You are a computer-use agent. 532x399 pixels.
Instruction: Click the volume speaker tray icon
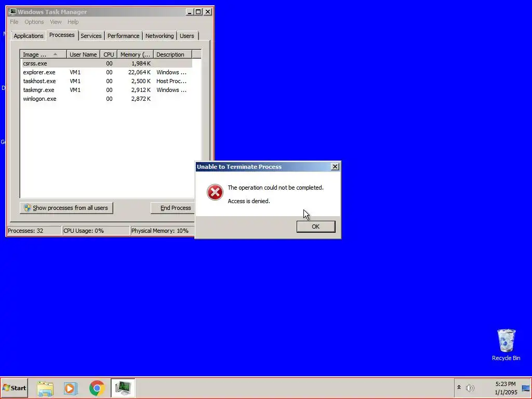click(470, 388)
